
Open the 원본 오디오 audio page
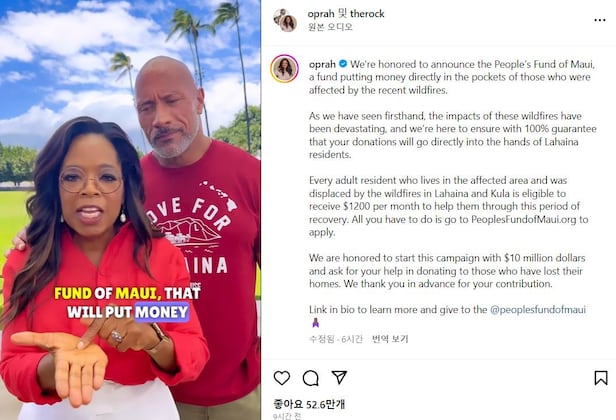[x=330, y=27]
